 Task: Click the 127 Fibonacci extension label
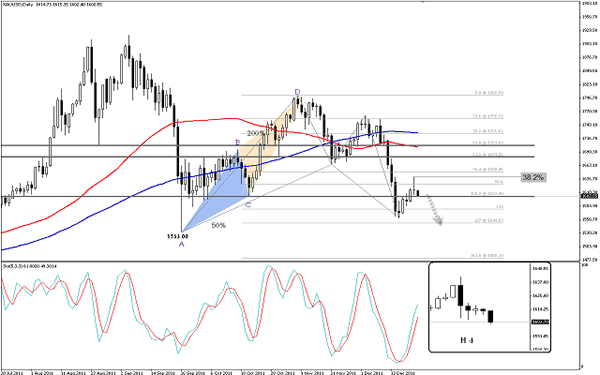[489, 220]
